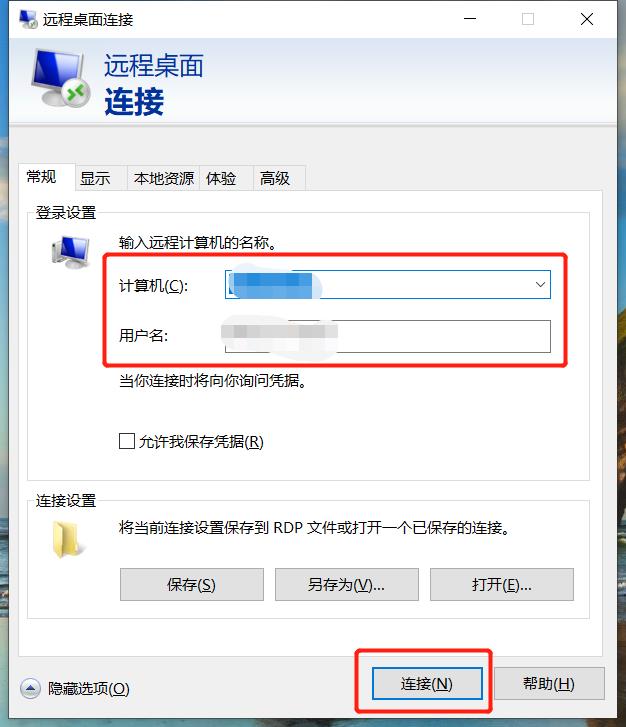This screenshot has width=626, height=727.
Task: Focus the 用户名 input field
Action: (388, 336)
